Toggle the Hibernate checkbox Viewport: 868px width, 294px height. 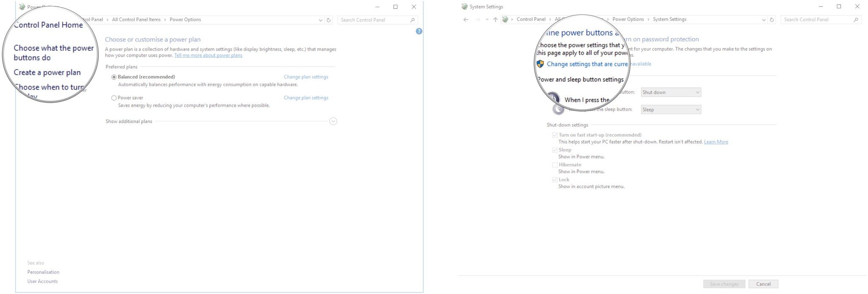coord(555,165)
